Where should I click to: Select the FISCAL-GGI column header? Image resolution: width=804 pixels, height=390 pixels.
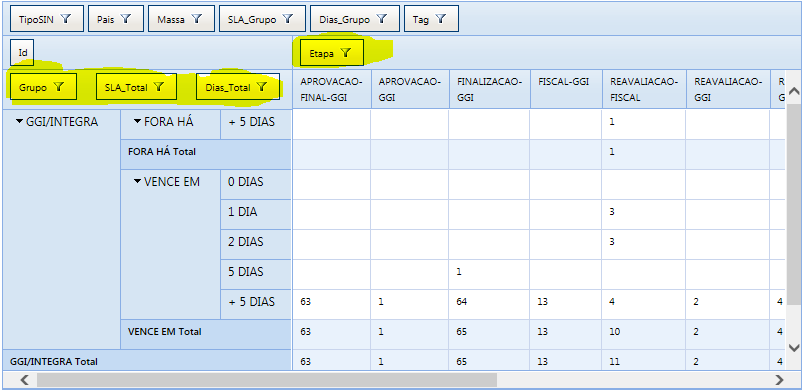(x=566, y=89)
